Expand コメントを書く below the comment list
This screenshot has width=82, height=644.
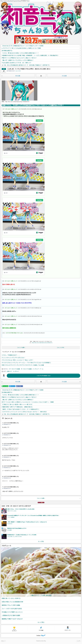pyautogui.click(x=41, y=498)
